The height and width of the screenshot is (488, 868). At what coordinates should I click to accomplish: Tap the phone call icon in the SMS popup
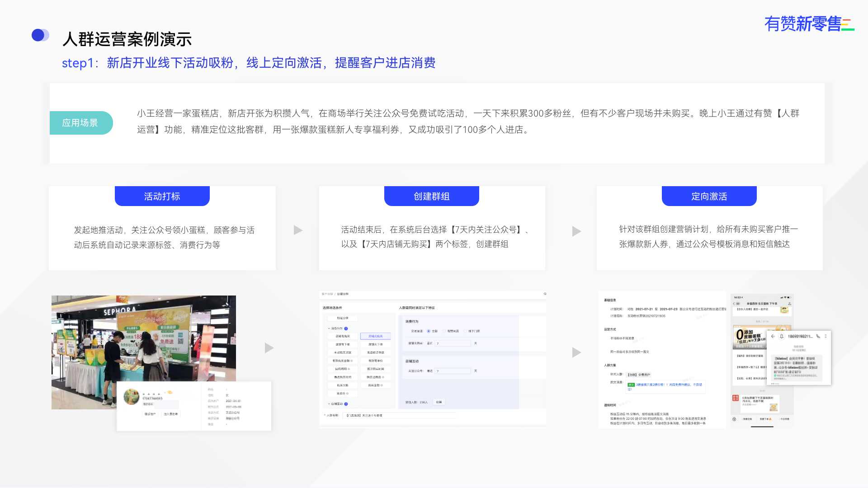818,336
